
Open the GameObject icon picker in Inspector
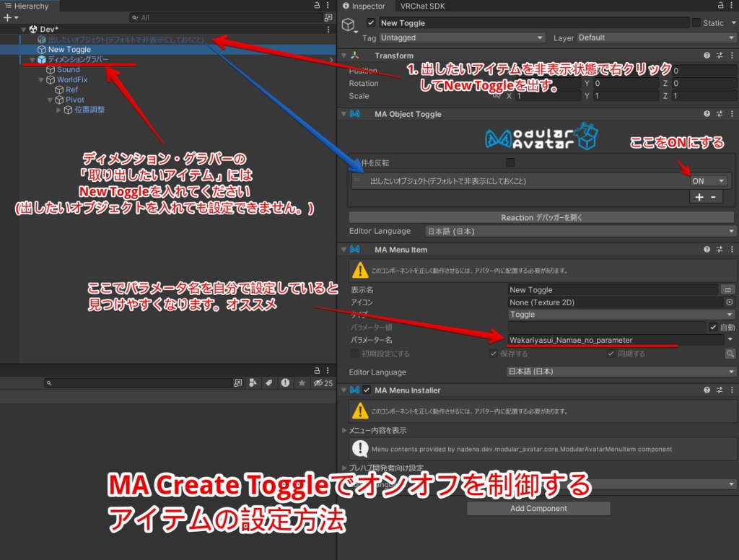pos(349,25)
